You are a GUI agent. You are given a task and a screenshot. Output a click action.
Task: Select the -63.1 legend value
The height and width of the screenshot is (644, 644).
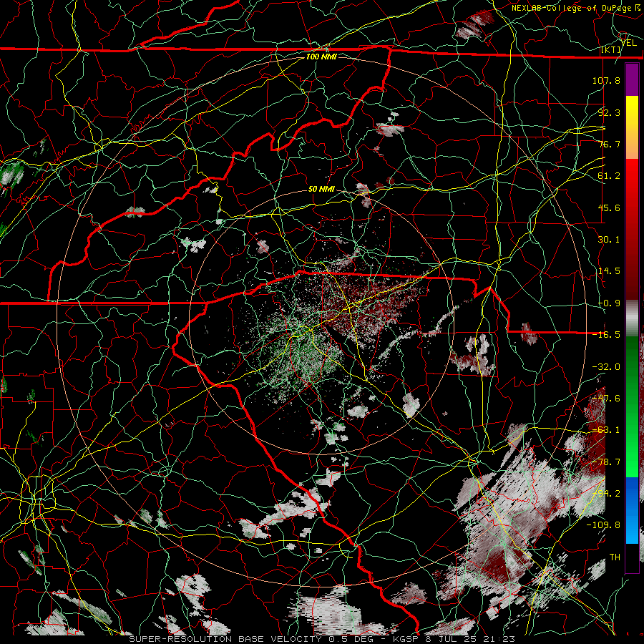(606, 430)
